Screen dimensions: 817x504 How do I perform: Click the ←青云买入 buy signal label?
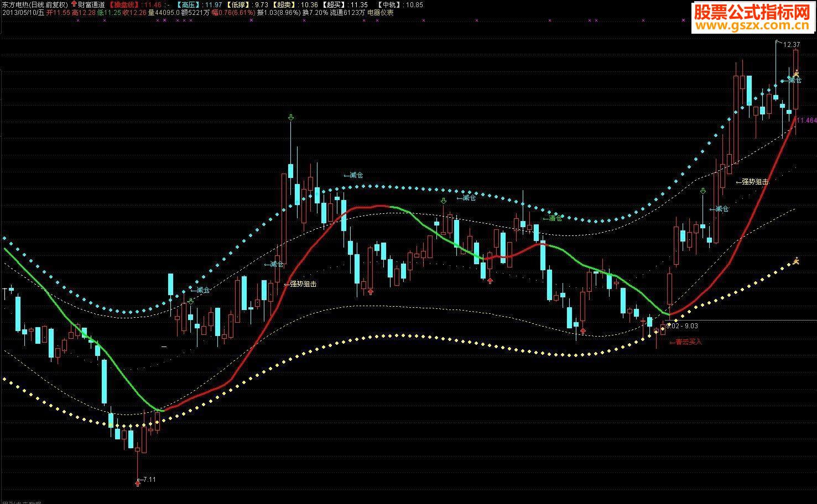[x=685, y=342]
